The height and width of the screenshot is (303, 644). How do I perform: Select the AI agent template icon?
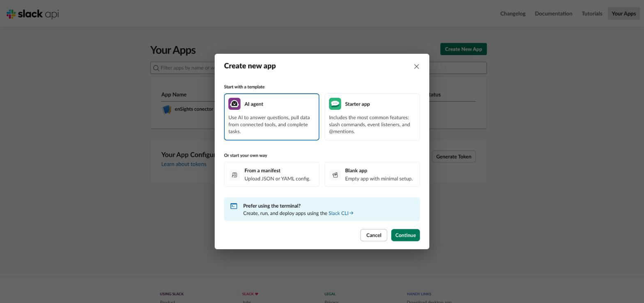(x=235, y=104)
